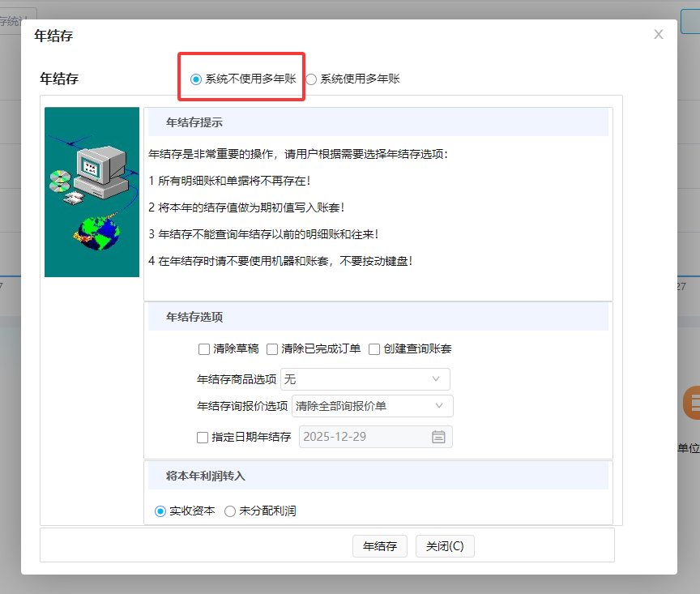Check 清除已完成订单 option
This screenshot has width=700, height=594.
(x=272, y=349)
